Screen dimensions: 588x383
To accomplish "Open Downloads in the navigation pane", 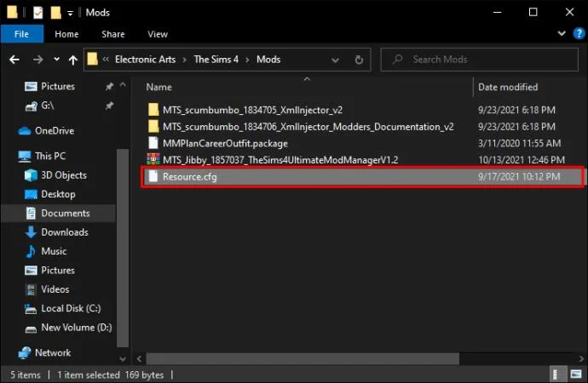I will coord(65,232).
